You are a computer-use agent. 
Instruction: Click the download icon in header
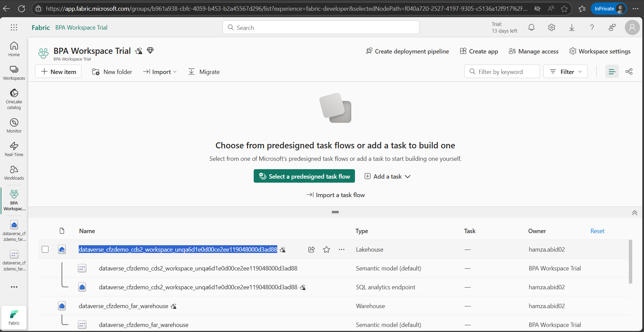[572, 28]
